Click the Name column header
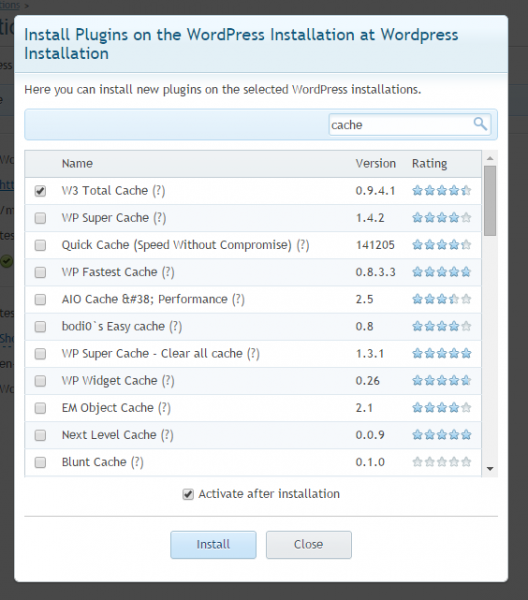This screenshot has width=528, height=600. pyautogui.click(x=77, y=163)
